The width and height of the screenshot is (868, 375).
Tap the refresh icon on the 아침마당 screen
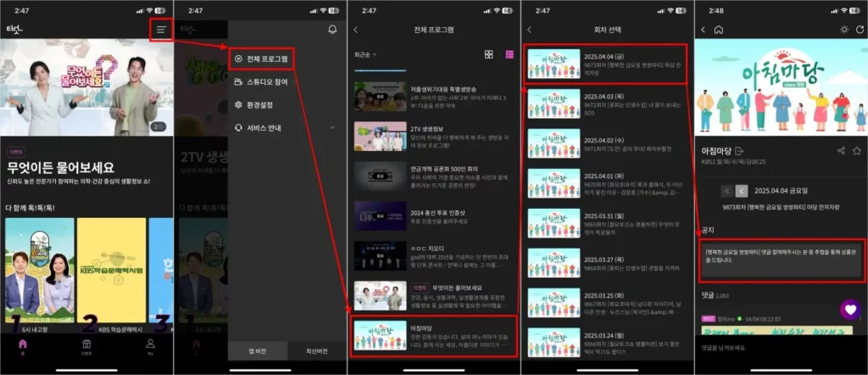click(859, 30)
